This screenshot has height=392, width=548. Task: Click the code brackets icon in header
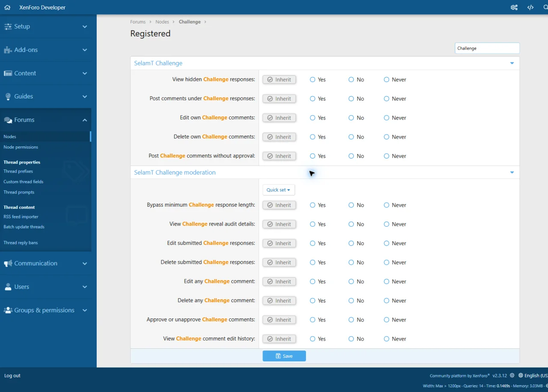click(530, 7)
